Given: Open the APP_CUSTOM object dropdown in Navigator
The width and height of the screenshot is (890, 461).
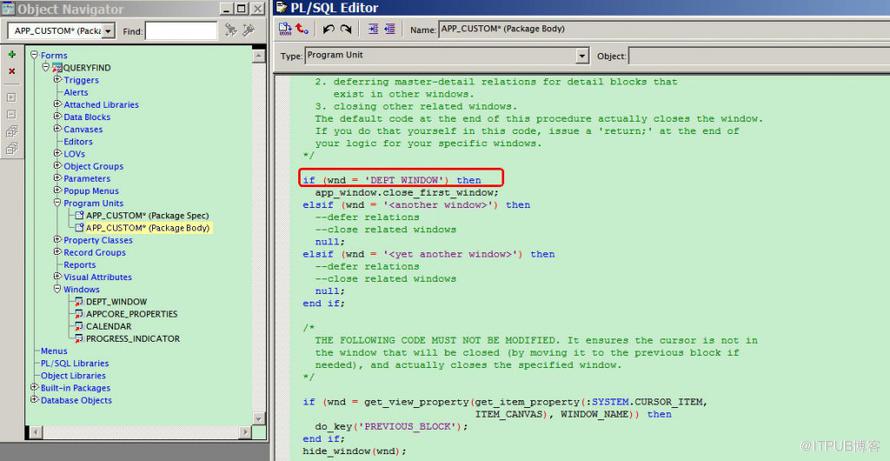Looking at the screenshot, I should pyautogui.click(x=110, y=31).
